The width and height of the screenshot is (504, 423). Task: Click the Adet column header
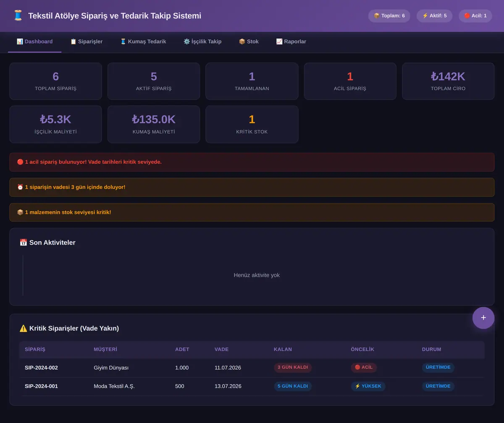[182, 350]
